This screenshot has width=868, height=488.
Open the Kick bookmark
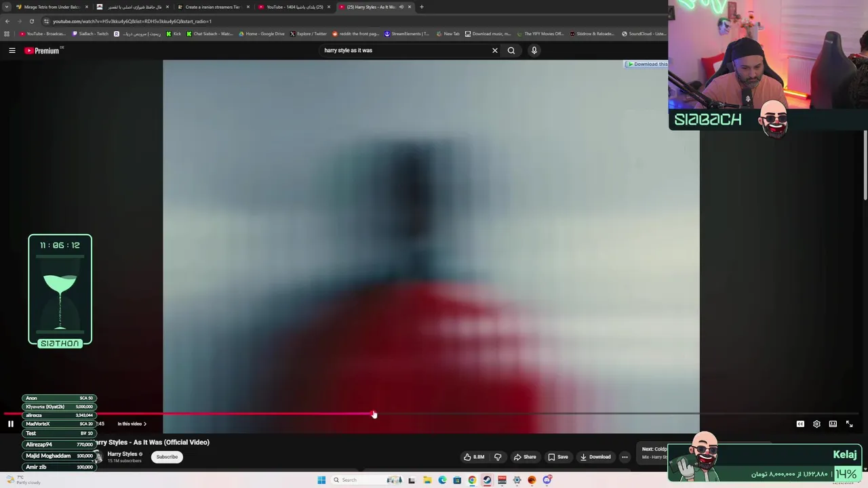pyautogui.click(x=174, y=34)
